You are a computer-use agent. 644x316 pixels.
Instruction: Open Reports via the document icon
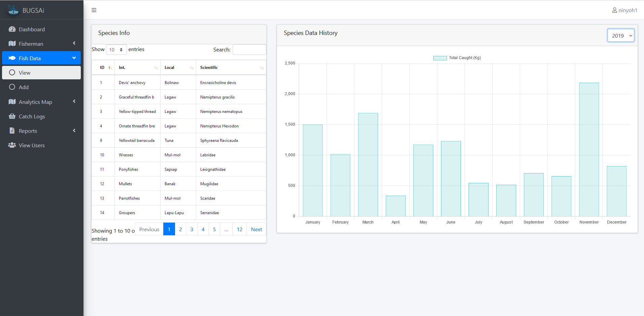(12, 131)
